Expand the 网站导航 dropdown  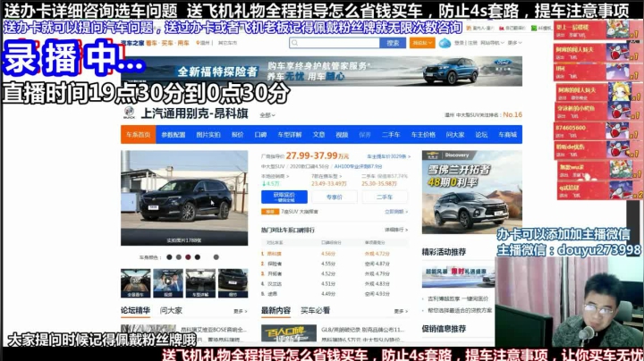492,43
